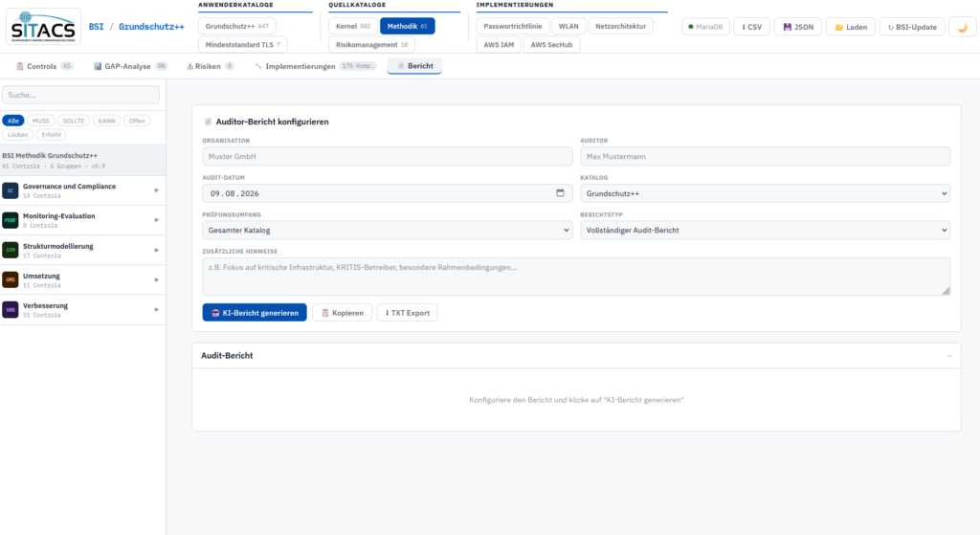Viewport: 980px width, 535px height.
Task: Open the Prüfungsumfang dropdown
Action: [388, 230]
